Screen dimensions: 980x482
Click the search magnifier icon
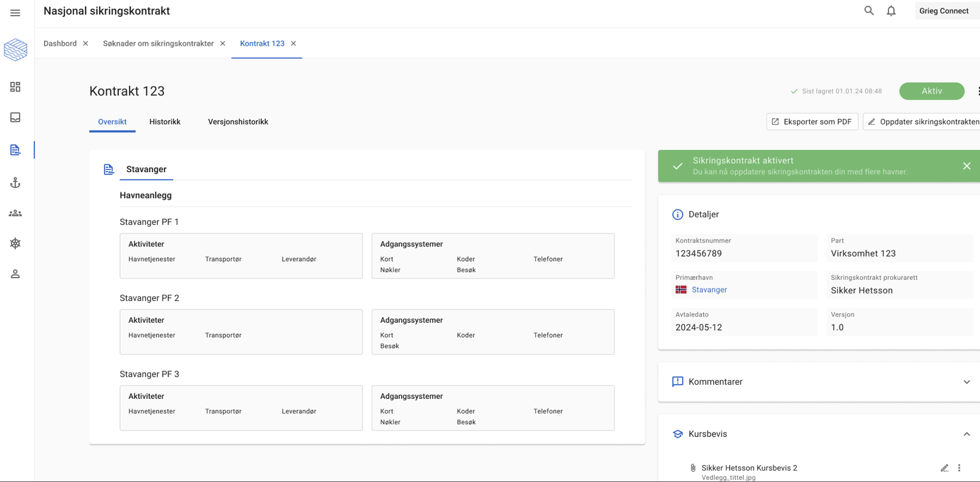[x=869, y=11]
